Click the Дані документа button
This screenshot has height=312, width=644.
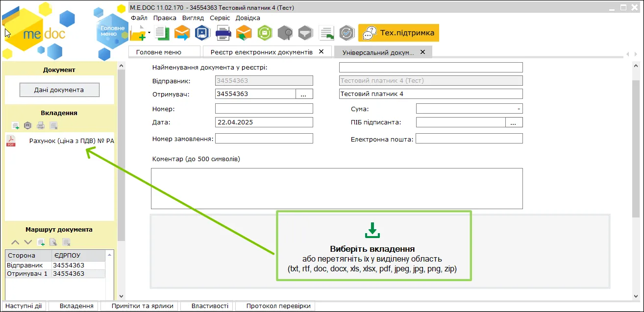tap(59, 90)
